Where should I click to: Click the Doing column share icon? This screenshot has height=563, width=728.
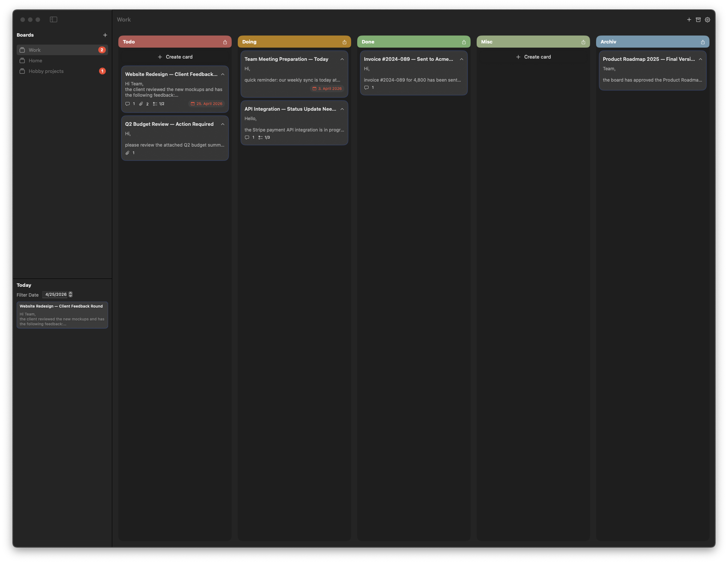pyautogui.click(x=344, y=42)
